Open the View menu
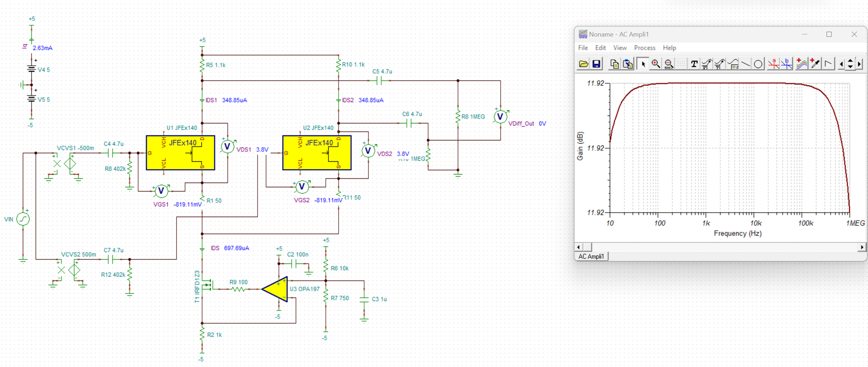The image size is (868, 367). point(620,48)
